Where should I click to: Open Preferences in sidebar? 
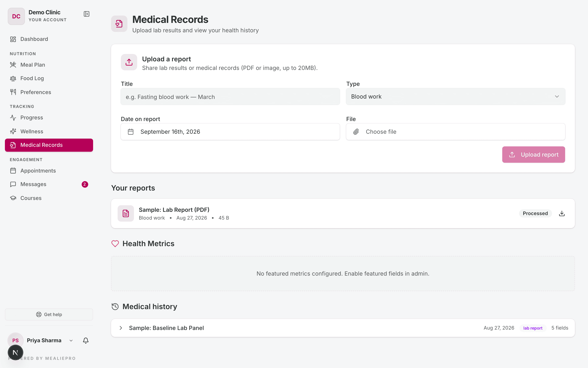(49, 92)
